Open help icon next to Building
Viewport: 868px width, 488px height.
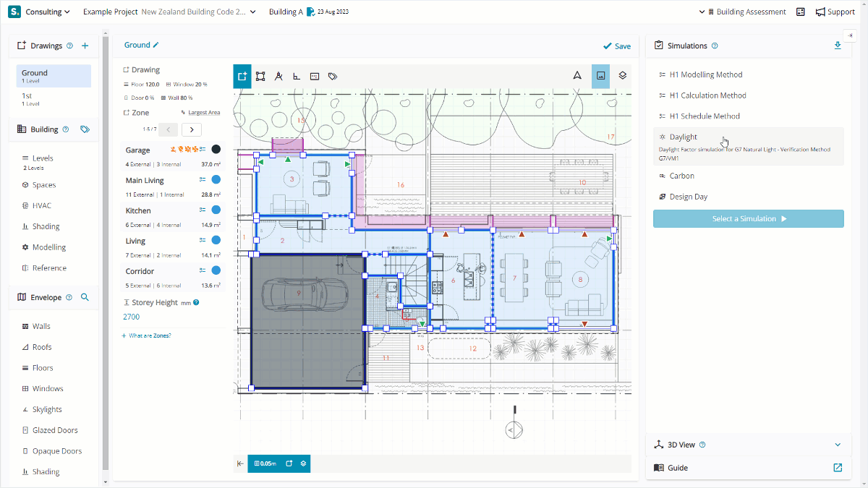66,129
